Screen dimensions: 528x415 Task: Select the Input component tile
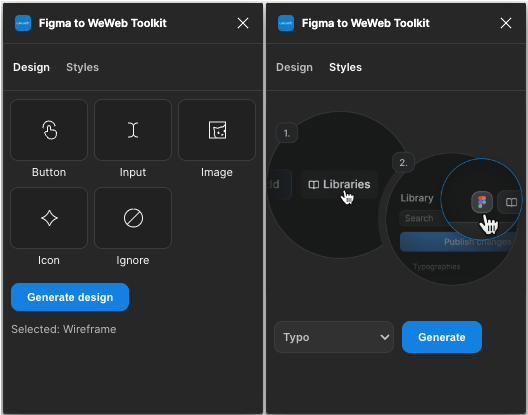tap(133, 130)
